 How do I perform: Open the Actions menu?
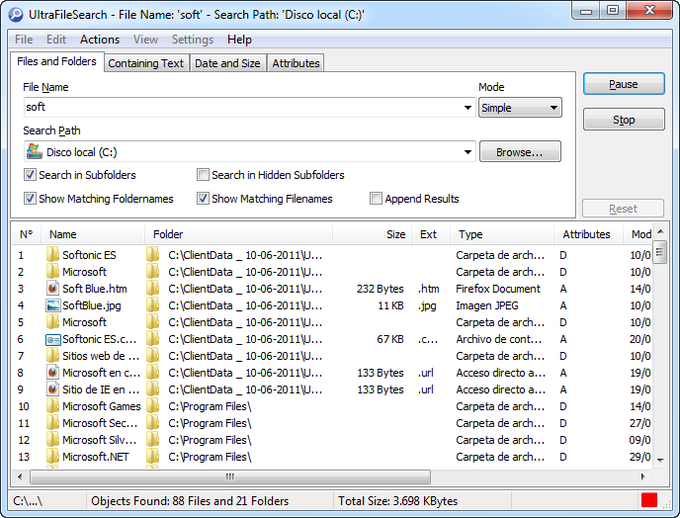100,39
